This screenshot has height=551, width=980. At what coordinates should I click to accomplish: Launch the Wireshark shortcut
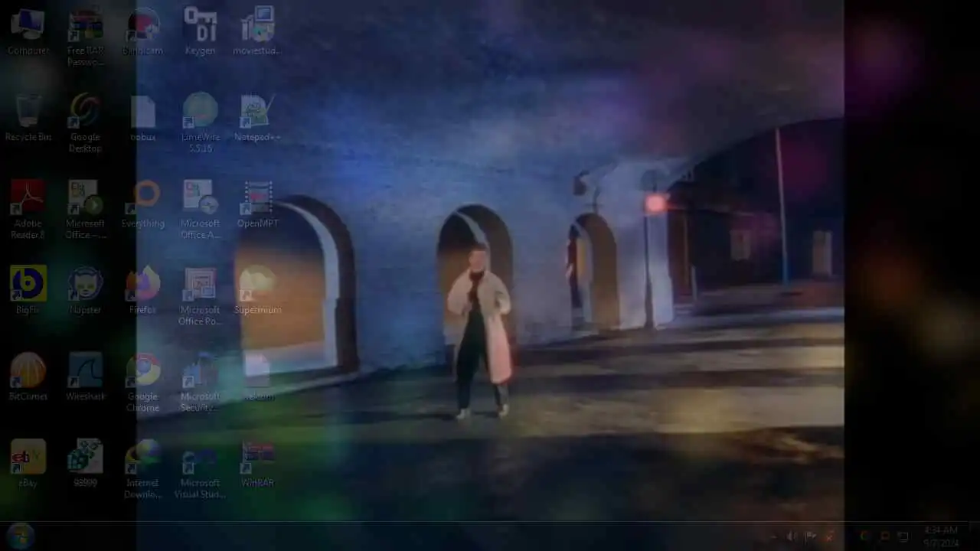click(x=85, y=378)
